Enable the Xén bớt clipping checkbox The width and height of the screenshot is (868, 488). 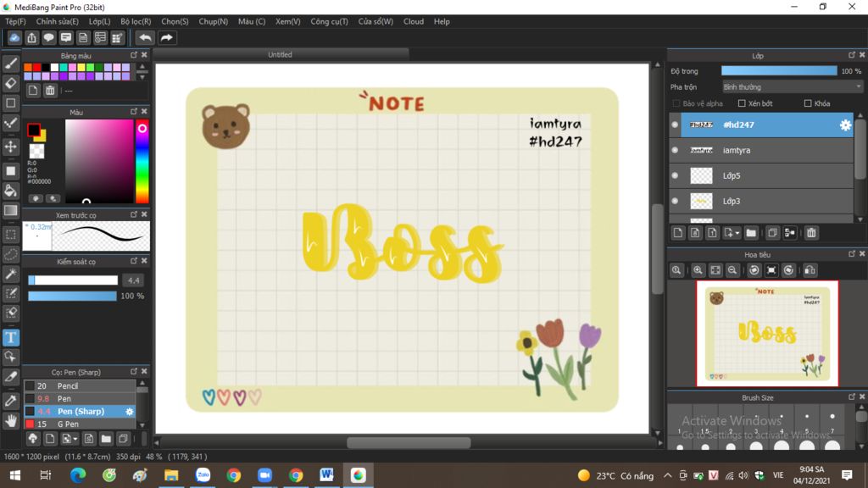(742, 103)
